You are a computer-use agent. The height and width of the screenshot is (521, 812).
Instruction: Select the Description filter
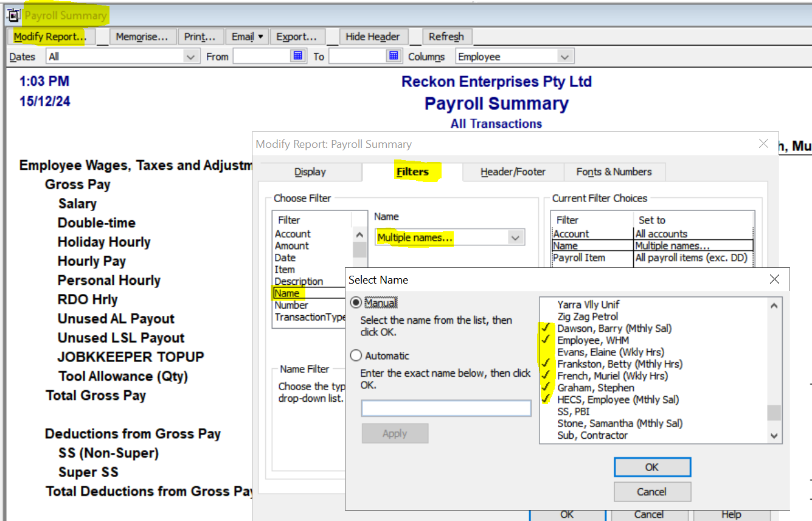pos(299,281)
